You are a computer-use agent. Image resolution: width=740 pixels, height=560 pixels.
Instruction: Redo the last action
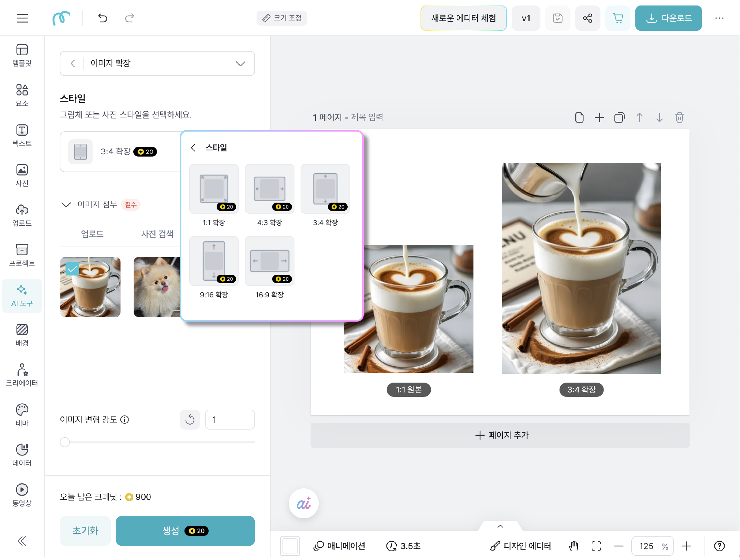[x=130, y=18]
